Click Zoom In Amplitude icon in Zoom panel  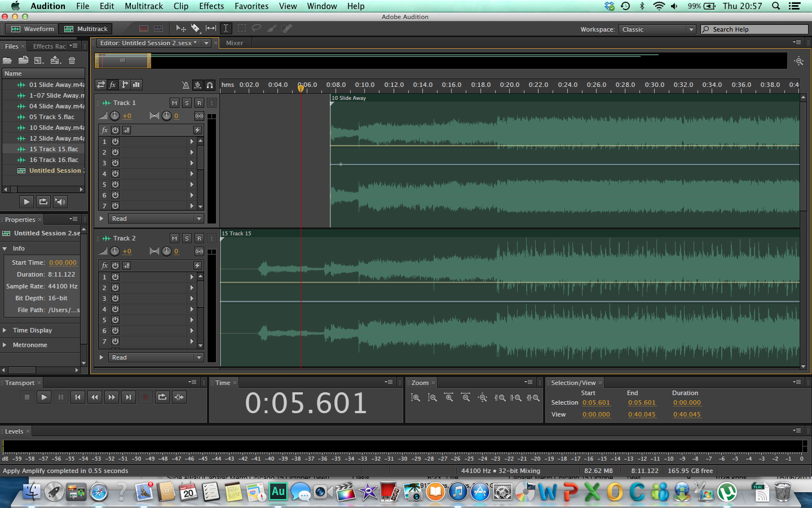coord(416,397)
